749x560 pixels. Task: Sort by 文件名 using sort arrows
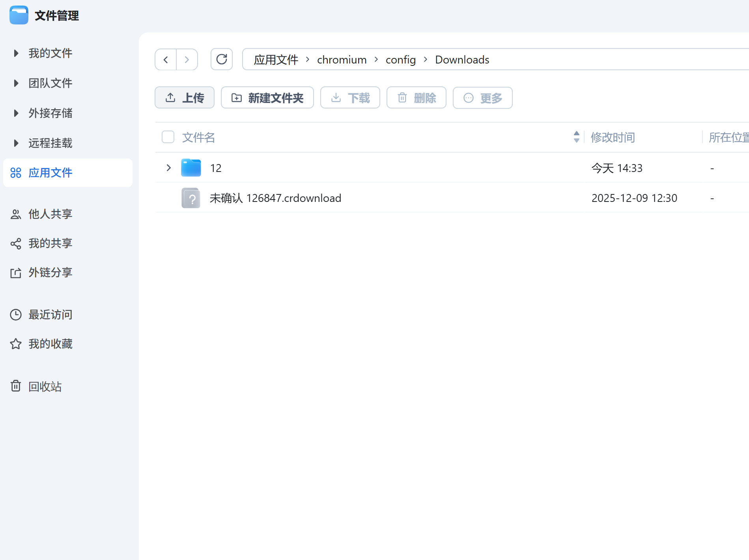(576, 137)
